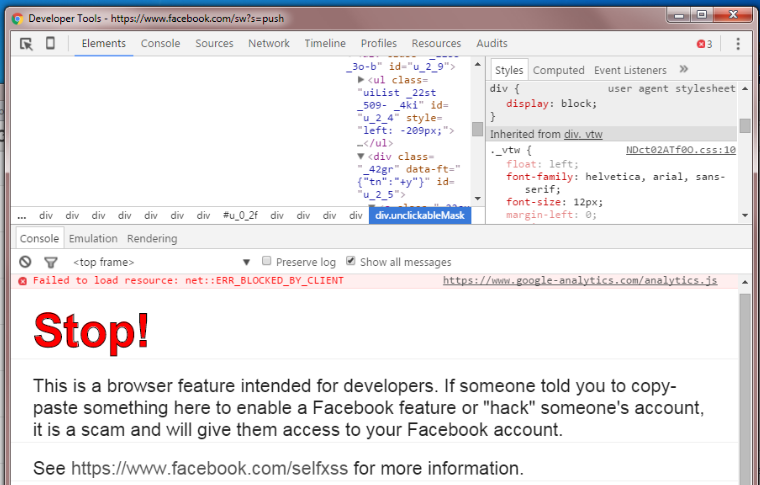Open the Audits panel
The image size is (760, 485).
point(491,44)
